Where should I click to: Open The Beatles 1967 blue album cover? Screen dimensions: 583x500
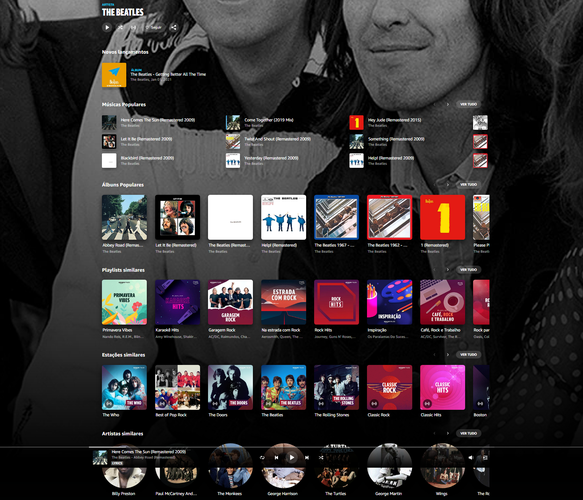point(336,217)
